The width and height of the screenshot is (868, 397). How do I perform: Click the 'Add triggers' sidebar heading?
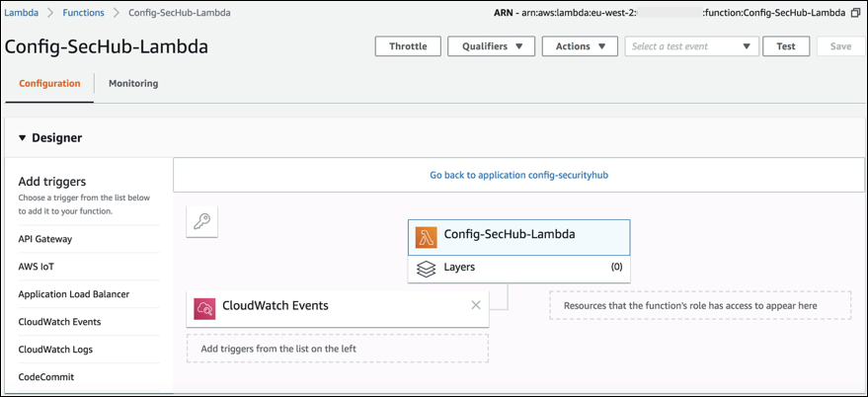tap(52, 182)
